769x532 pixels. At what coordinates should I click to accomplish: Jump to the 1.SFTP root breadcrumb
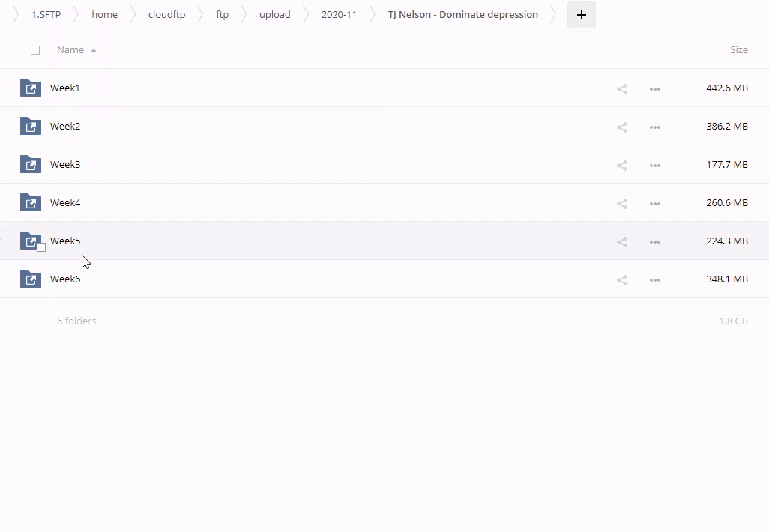click(x=46, y=15)
